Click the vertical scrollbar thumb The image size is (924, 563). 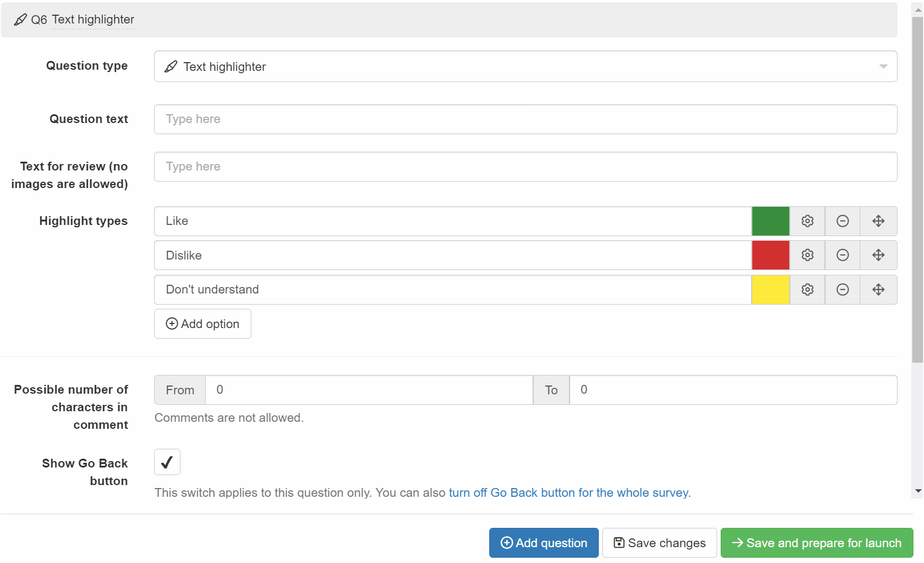(918, 190)
